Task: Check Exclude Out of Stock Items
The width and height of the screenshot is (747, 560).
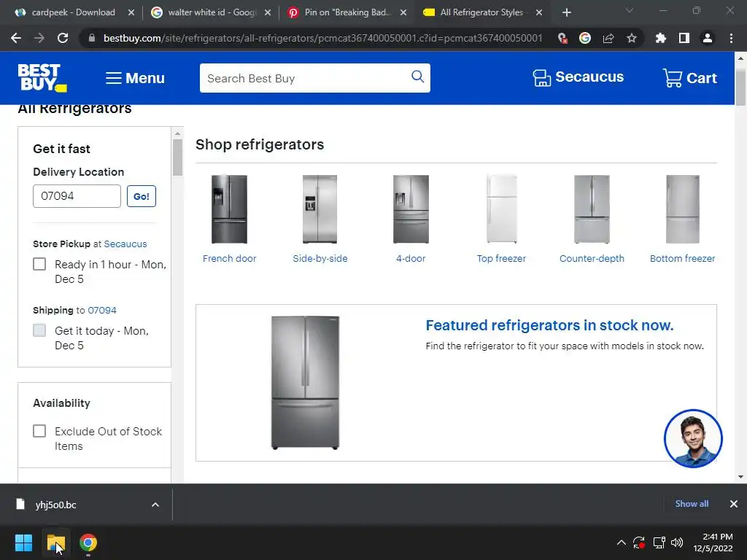Action: coord(39,431)
